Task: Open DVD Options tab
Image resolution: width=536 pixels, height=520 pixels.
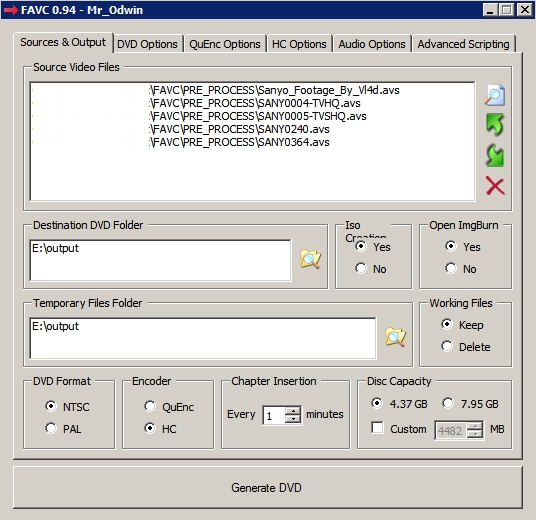Action: point(147,44)
